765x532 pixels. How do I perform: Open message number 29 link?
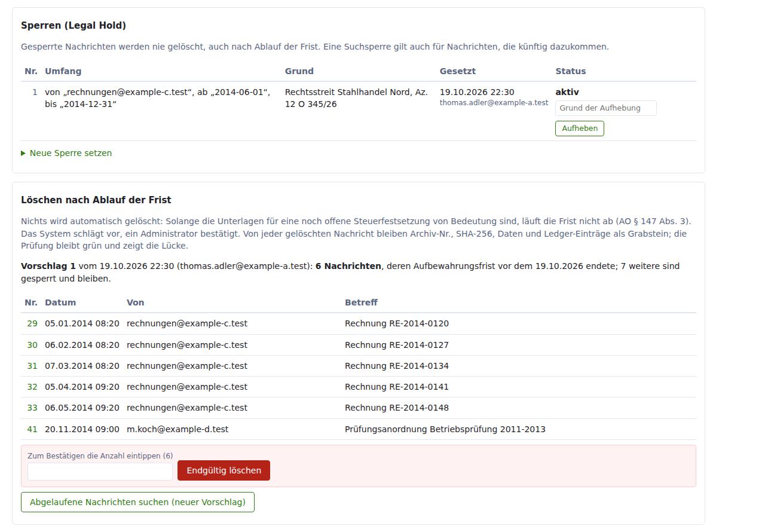click(x=32, y=323)
